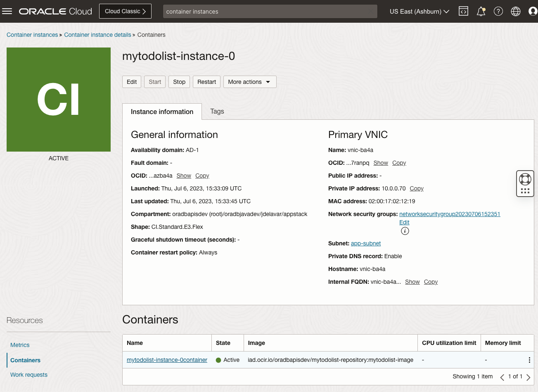Go to Container instances breadcrumb
538x392 pixels.
point(32,35)
